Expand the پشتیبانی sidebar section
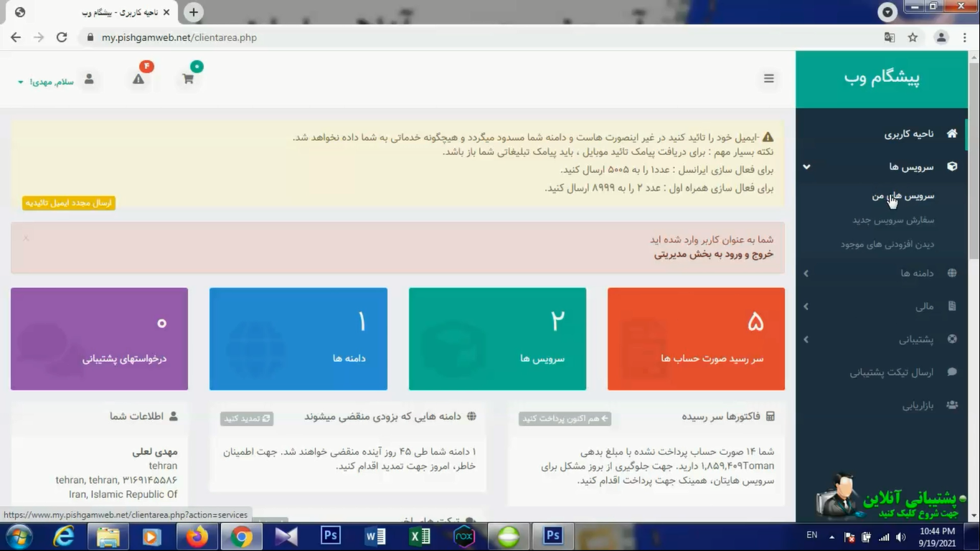 click(806, 339)
